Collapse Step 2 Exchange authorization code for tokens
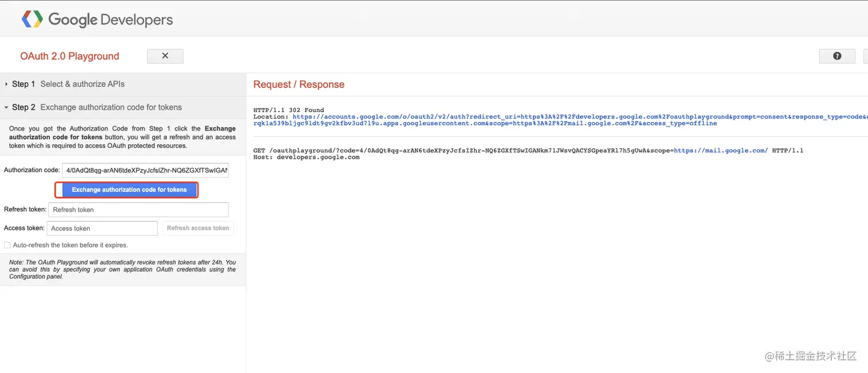The height and width of the screenshot is (373, 868). [x=123, y=107]
